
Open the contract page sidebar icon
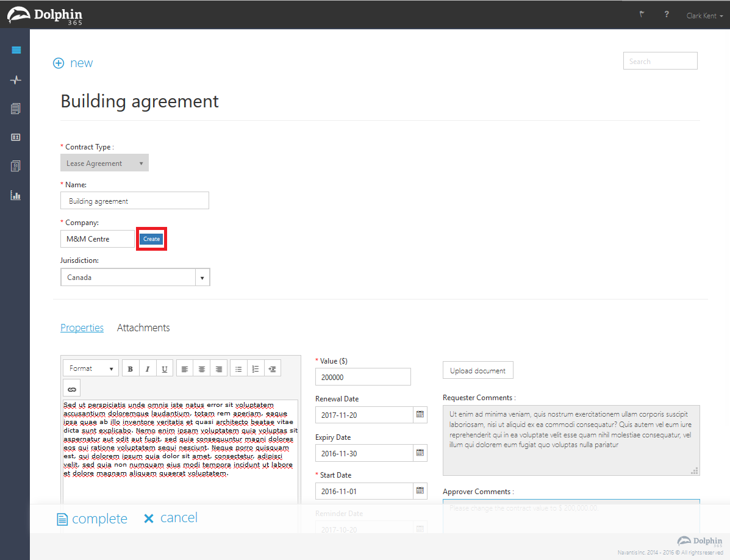click(16, 166)
